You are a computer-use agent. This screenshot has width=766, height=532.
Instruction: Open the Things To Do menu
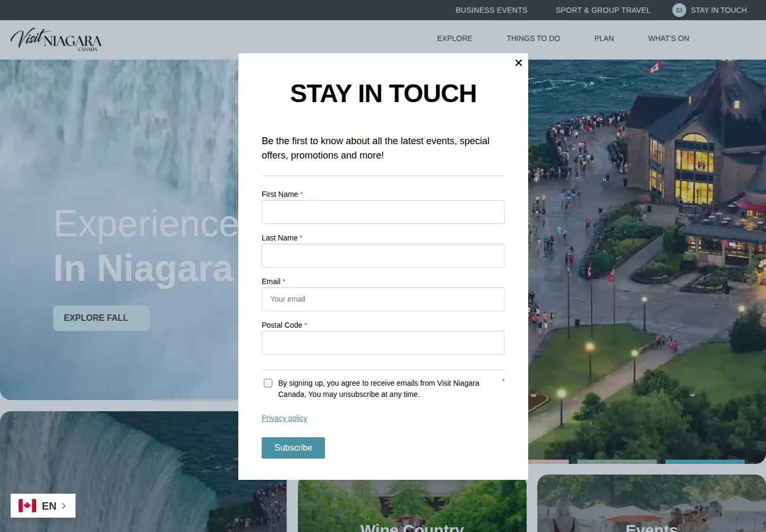coord(533,38)
